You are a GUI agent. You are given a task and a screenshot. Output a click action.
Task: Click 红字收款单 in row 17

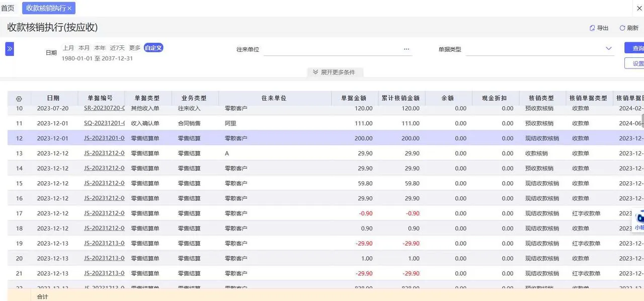[x=586, y=213]
